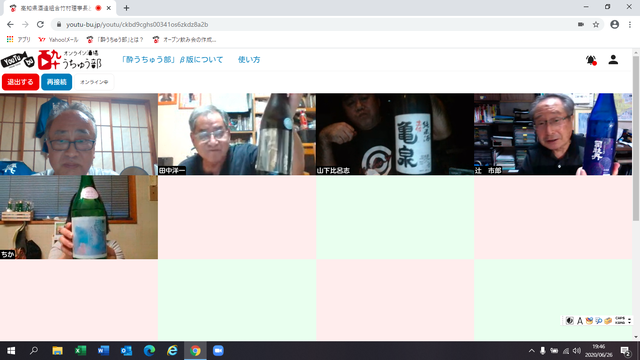Click the IME language bar first icon

pyautogui.click(x=570, y=321)
